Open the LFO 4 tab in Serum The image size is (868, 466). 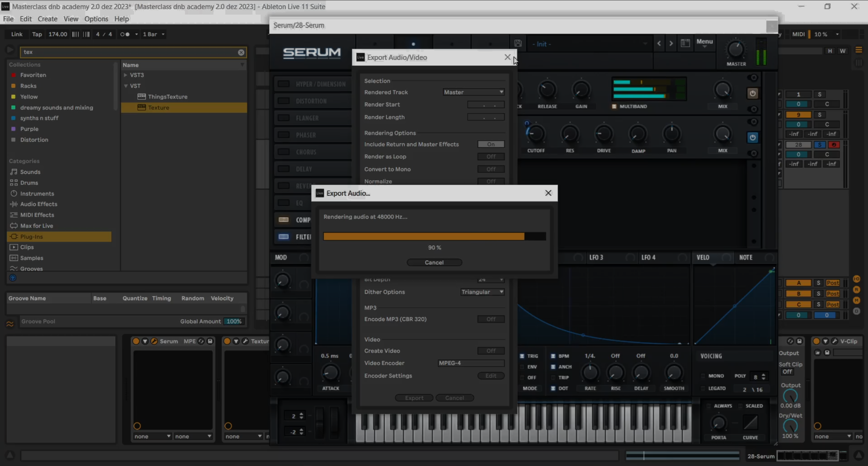click(648, 257)
